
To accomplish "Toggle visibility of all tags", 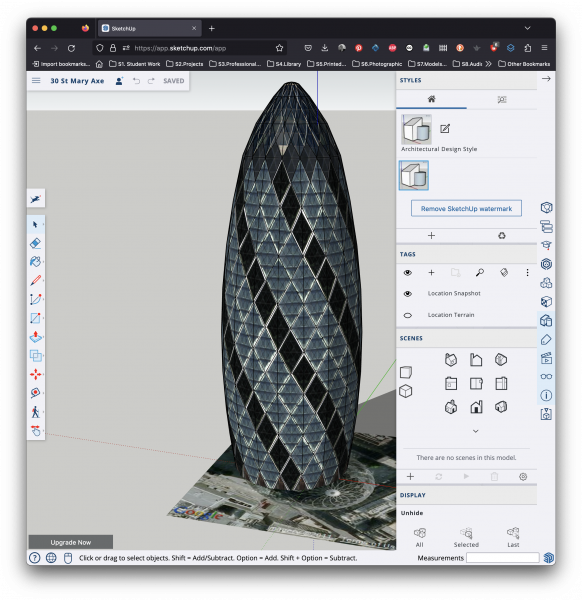I will click(x=408, y=272).
